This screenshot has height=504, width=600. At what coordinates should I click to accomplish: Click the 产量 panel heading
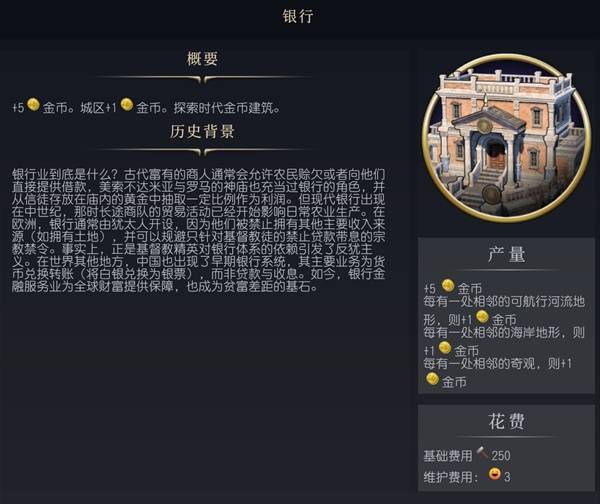(506, 254)
